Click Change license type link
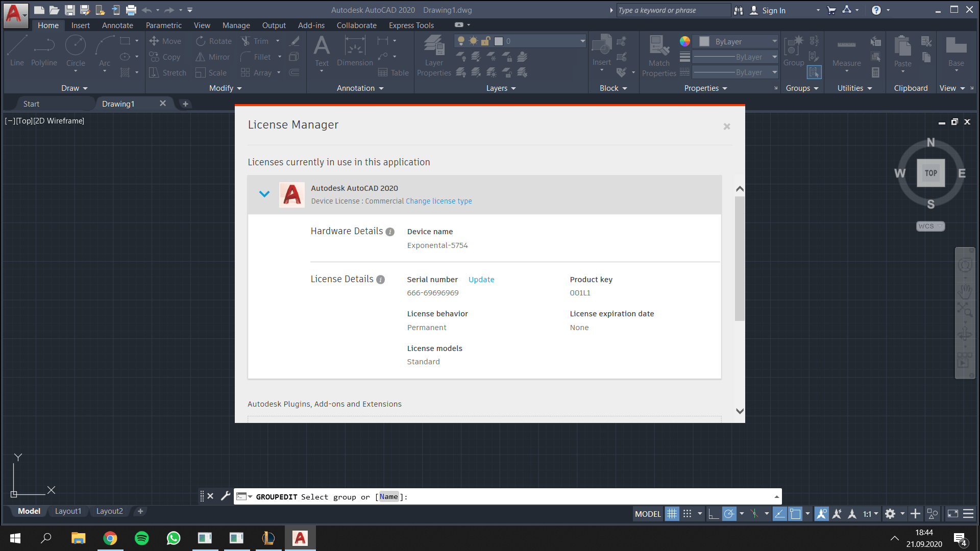 click(x=438, y=201)
